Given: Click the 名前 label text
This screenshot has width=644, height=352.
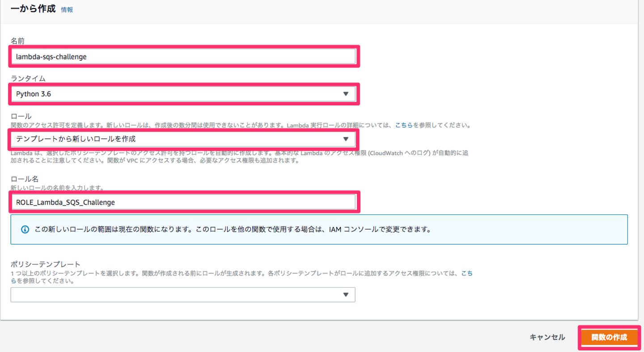Looking at the screenshot, I should click(x=17, y=41).
